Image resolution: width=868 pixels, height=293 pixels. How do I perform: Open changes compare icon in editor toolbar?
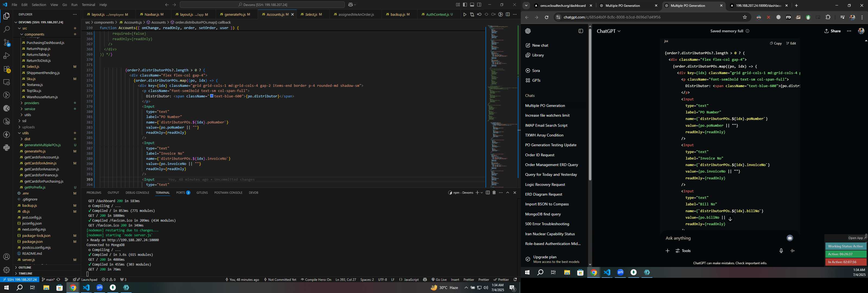pyautogui.click(x=472, y=14)
